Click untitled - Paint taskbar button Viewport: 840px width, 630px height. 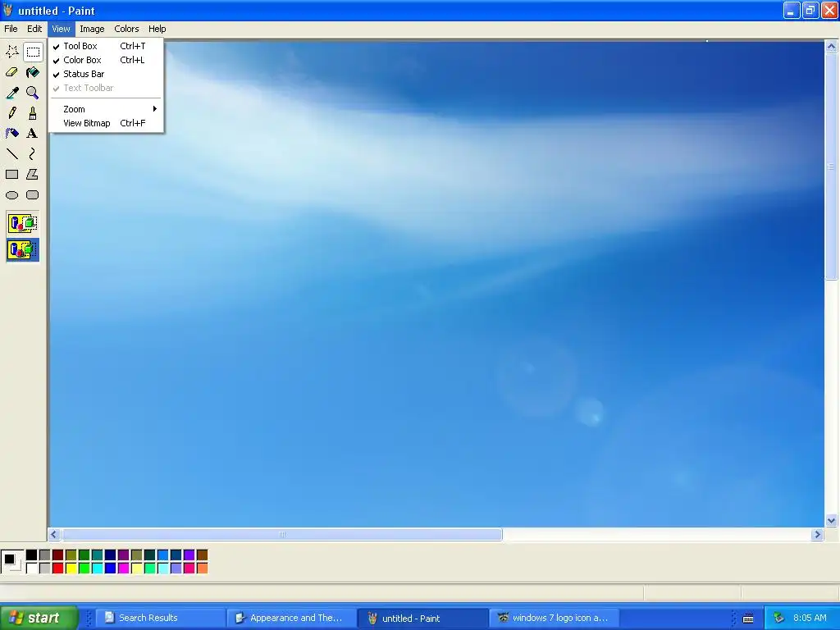pos(422,618)
